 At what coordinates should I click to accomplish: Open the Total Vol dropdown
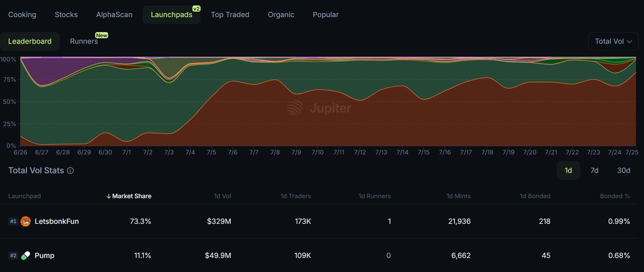613,41
